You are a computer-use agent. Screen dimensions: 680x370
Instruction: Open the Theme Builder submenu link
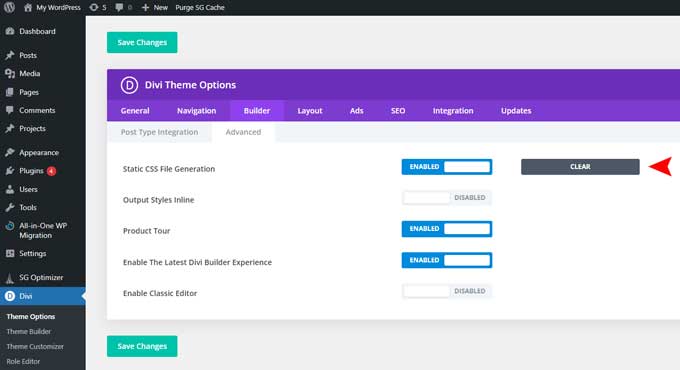(x=29, y=331)
